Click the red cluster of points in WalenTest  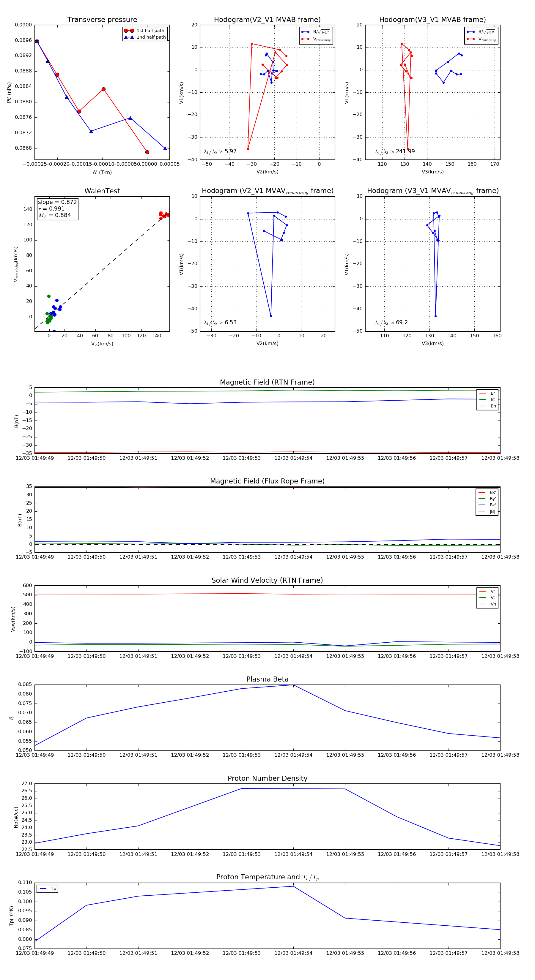164,215
